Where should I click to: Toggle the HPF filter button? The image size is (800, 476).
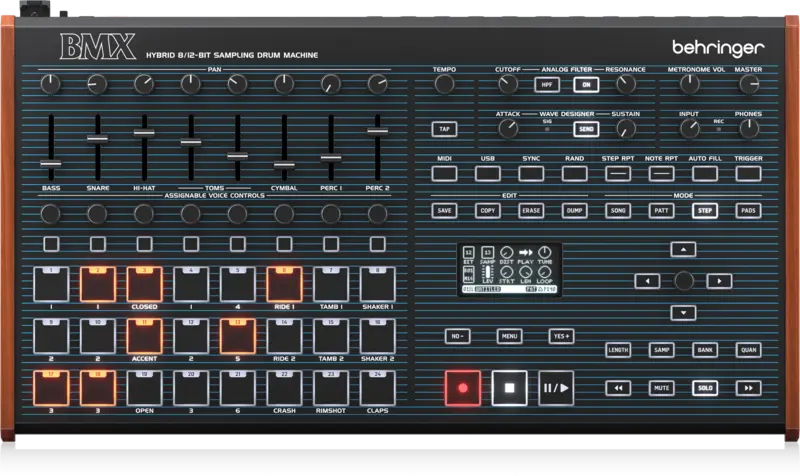click(547, 85)
